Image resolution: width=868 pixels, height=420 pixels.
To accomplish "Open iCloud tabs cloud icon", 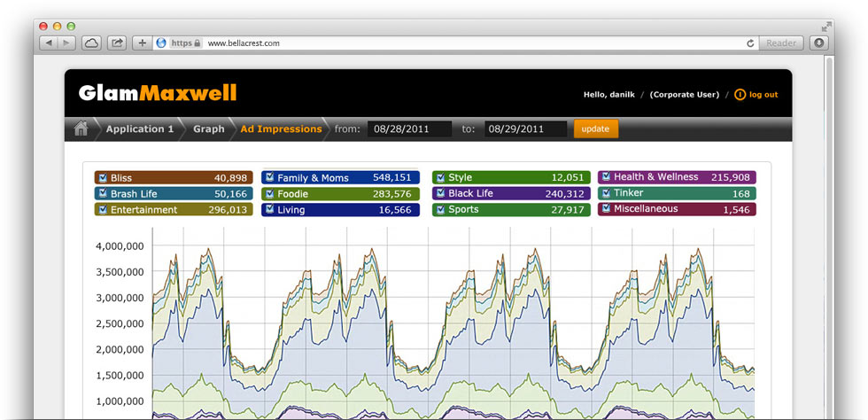I will [x=90, y=43].
